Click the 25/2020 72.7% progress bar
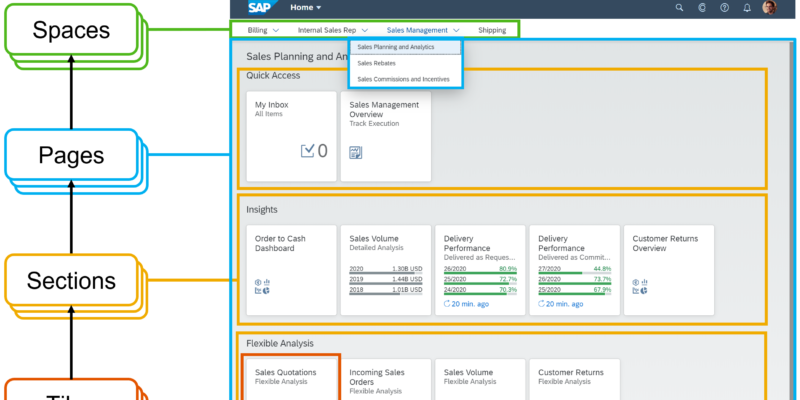Screen dimensions: 800x400 480,284
